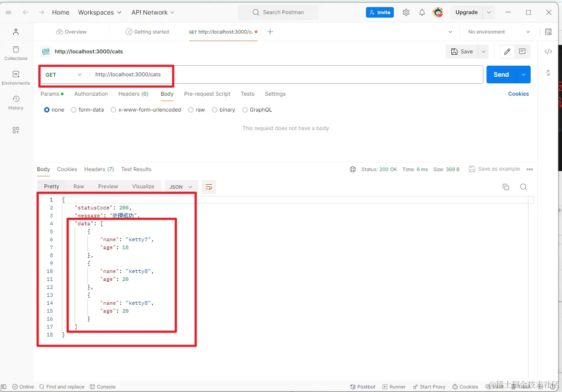The width and height of the screenshot is (562, 392).
Task: Switch to the Headers (6) request tab
Action: 133,94
